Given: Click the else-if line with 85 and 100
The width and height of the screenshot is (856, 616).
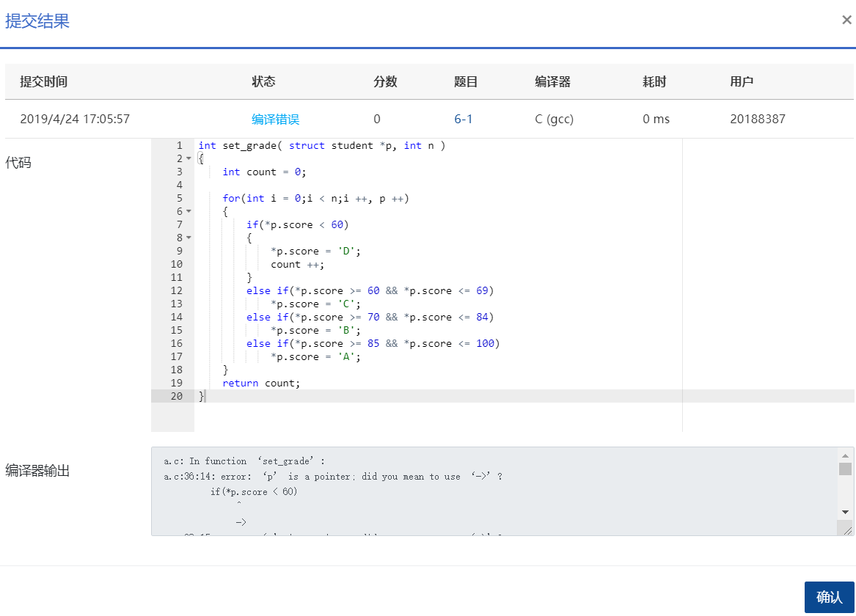Looking at the screenshot, I should coord(373,344).
